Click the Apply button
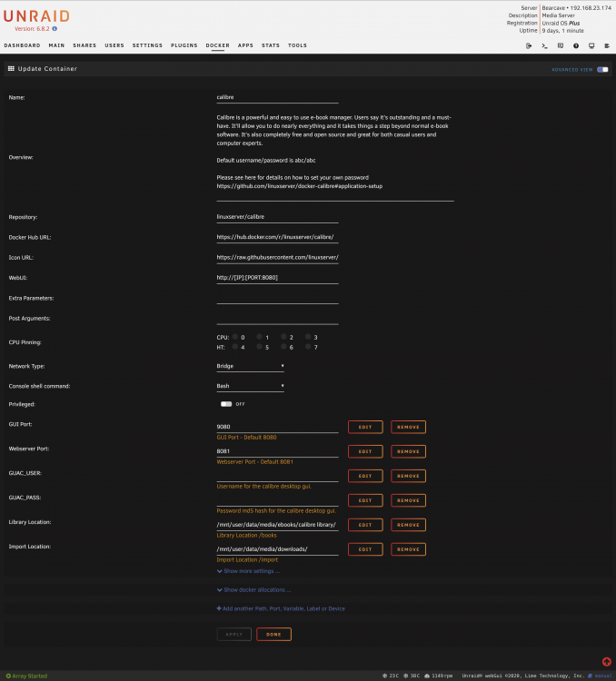 233,634
